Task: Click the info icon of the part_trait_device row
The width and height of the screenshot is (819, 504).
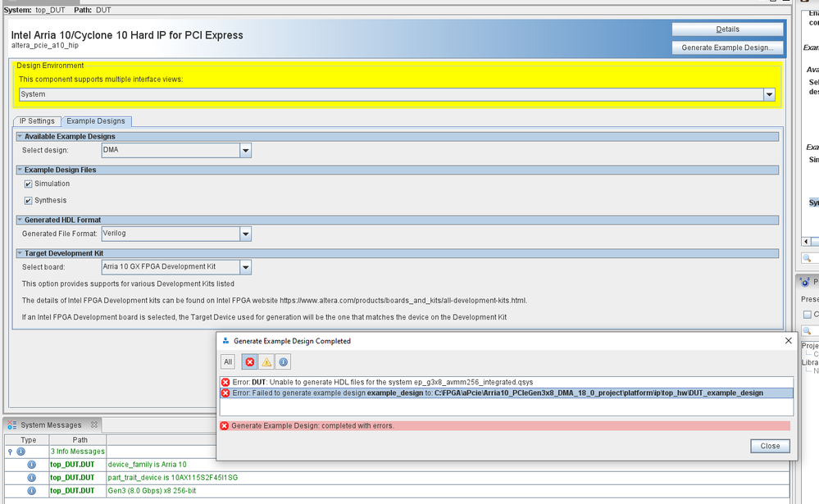Action: pyautogui.click(x=31, y=477)
